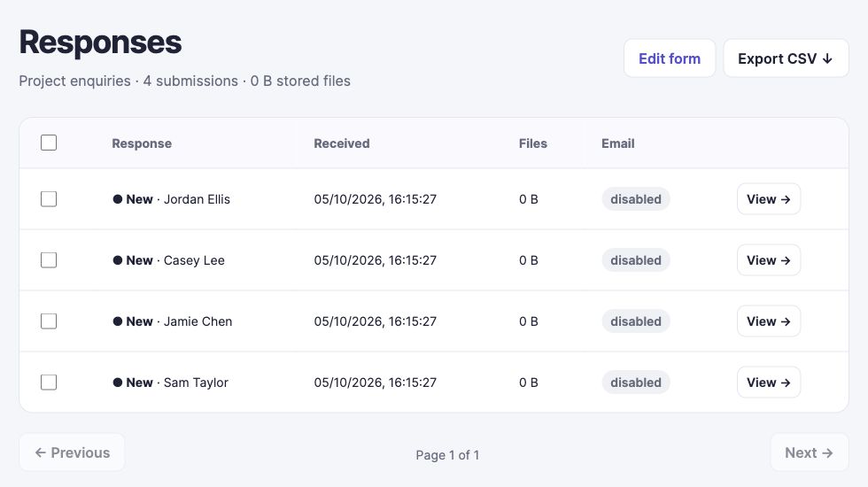
Task: Click the Files column header
Action: pyautogui.click(x=533, y=143)
